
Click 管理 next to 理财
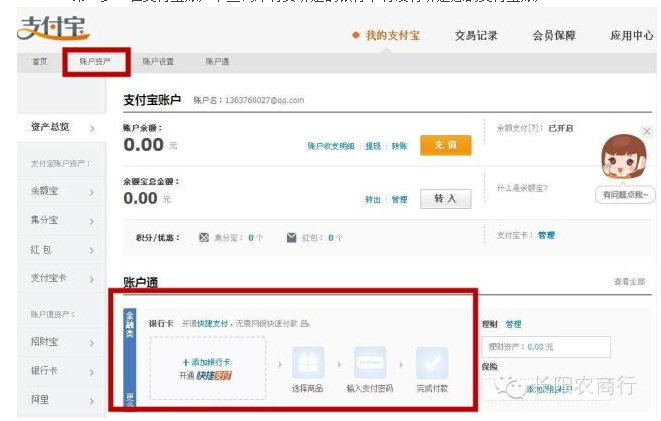[513, 324]
